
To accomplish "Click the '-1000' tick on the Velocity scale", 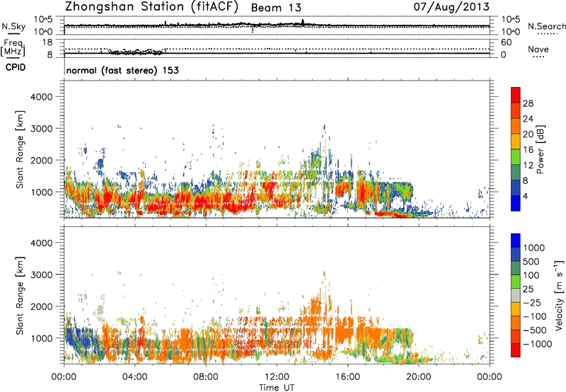I will (x=537, y=344).
